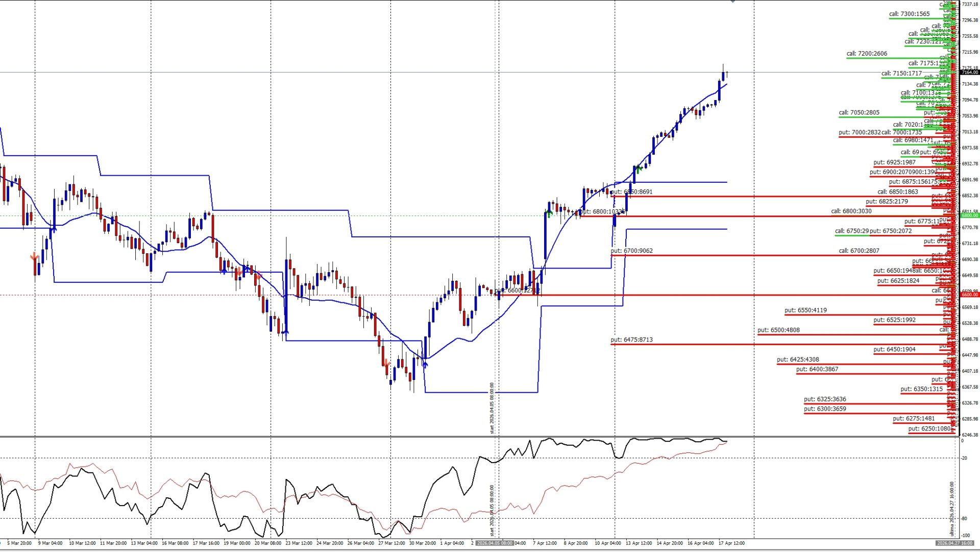Click the red 6600.00 price axis label
The image size is (980, 552).
click(970, 295)
